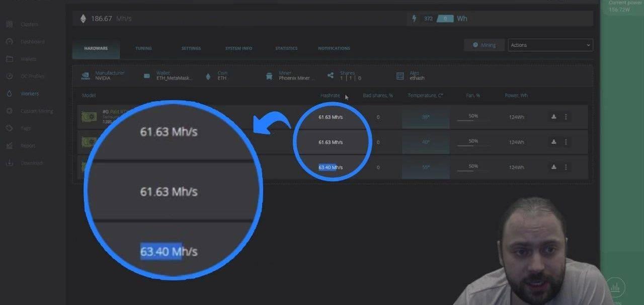
Task: Click download icon in the 63.40 Mh/s row
Action: click(554, 167)
